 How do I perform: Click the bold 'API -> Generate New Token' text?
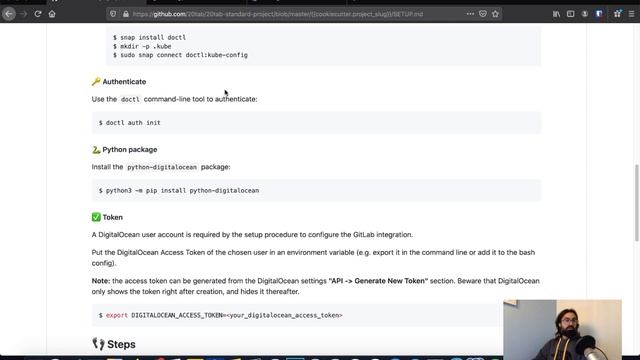[x=378, y=281]
